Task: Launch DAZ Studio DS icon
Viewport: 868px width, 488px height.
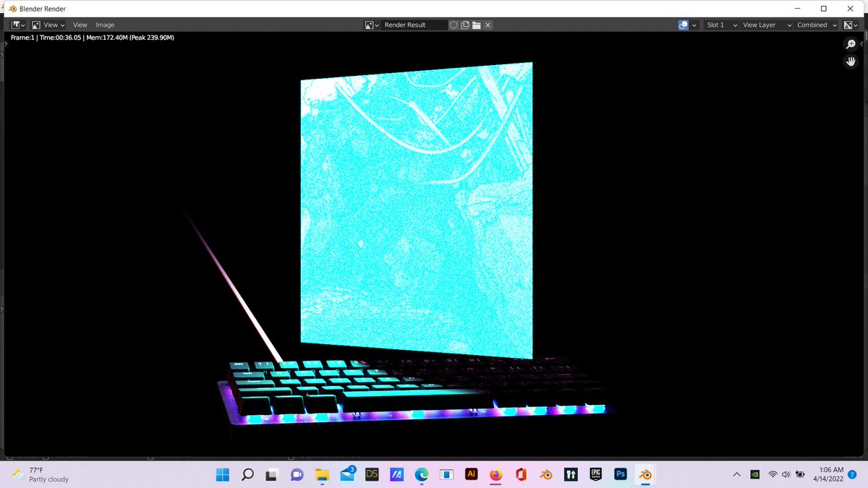Action: 373,474
